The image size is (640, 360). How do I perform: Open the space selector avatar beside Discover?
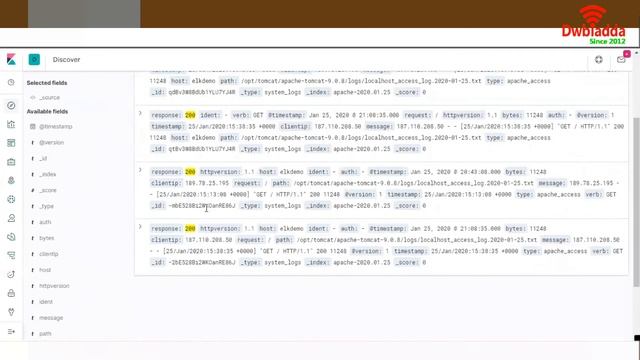(x=34, y=60)
